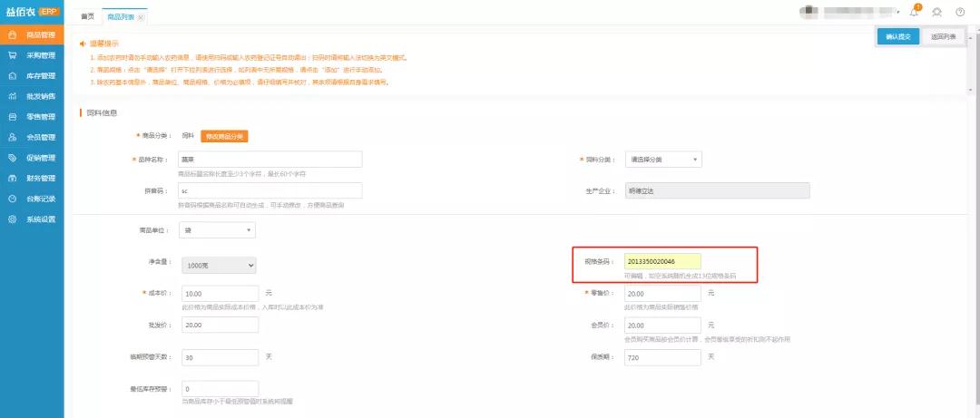Click the 返回列表 button
Viewport: 980px width, 418px height.
(x=943, y=36)
